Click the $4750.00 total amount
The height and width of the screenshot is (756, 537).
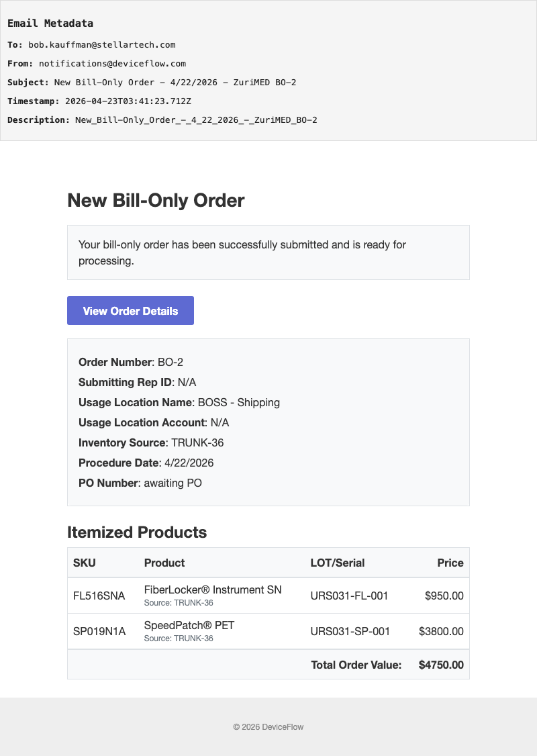coord(441,665)
